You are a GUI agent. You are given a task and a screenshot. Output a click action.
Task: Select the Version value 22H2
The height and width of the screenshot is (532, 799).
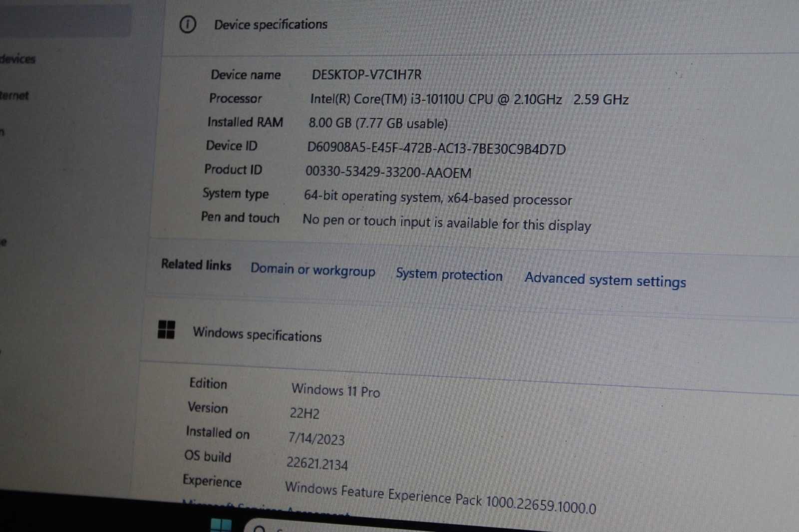pos(304,413)
